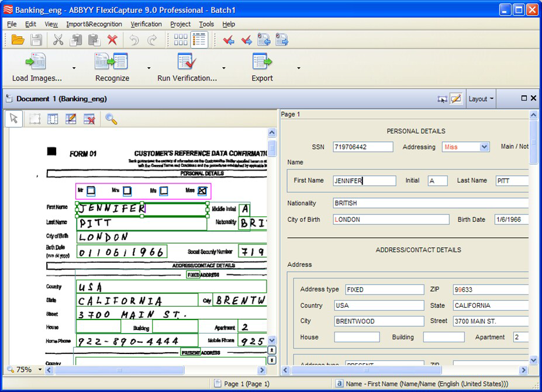542x392 pixels.
Task: Click the red Delete X icon
Action: 112,40
